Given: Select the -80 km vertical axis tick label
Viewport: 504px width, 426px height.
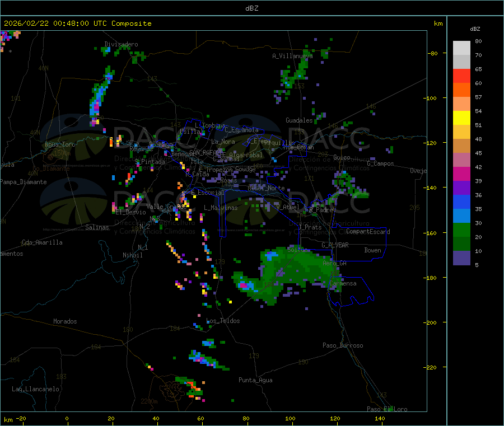Looking at the screenshot, I should (432, 53).
